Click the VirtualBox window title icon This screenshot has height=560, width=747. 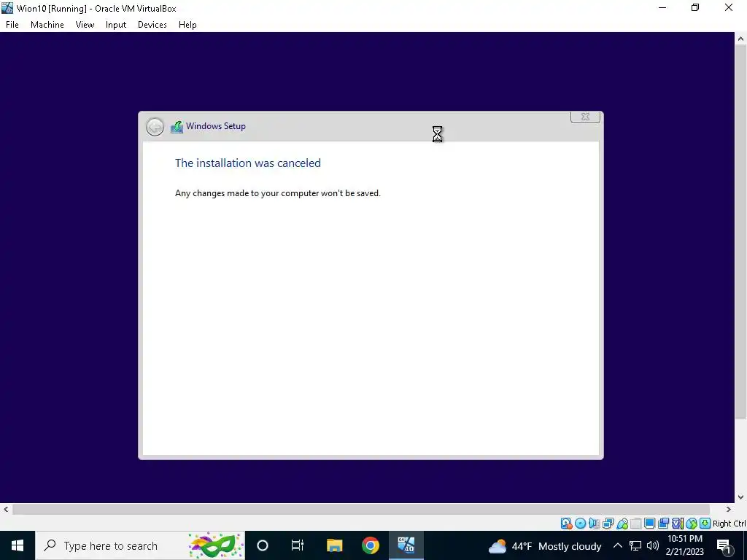[x=7, y=8]
